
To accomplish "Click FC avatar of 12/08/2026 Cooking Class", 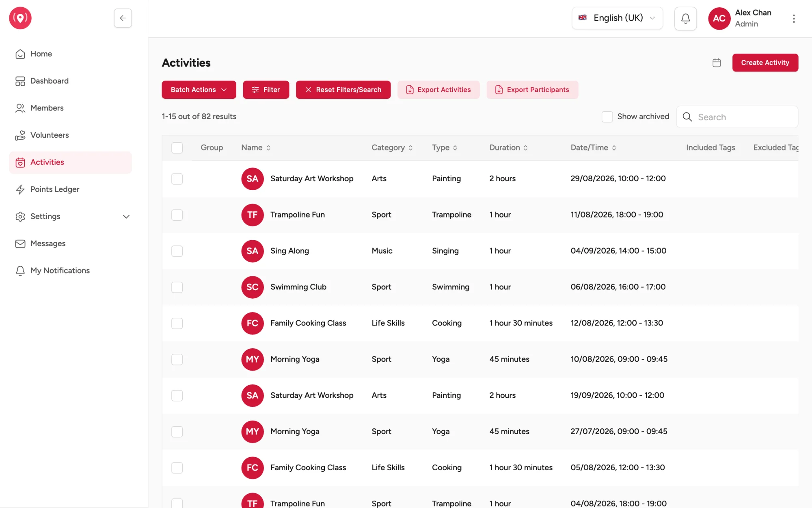I will (x=253, y=323).
